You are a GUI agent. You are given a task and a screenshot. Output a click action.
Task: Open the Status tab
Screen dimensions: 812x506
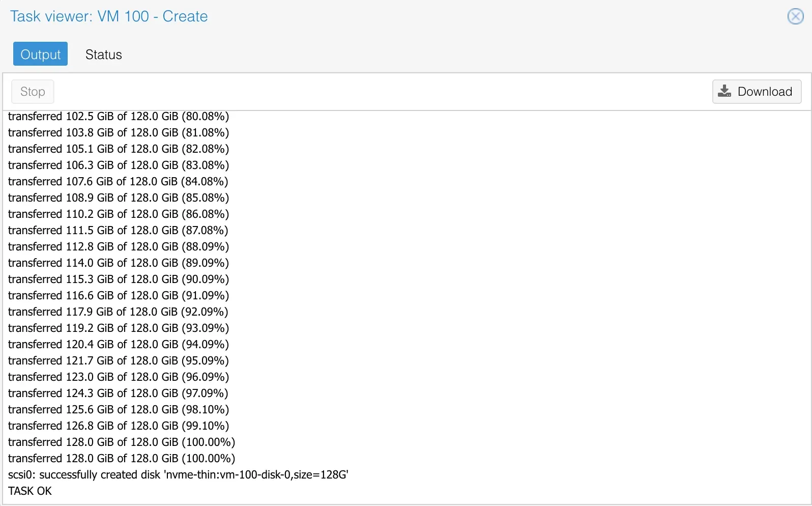coord(104,54)
